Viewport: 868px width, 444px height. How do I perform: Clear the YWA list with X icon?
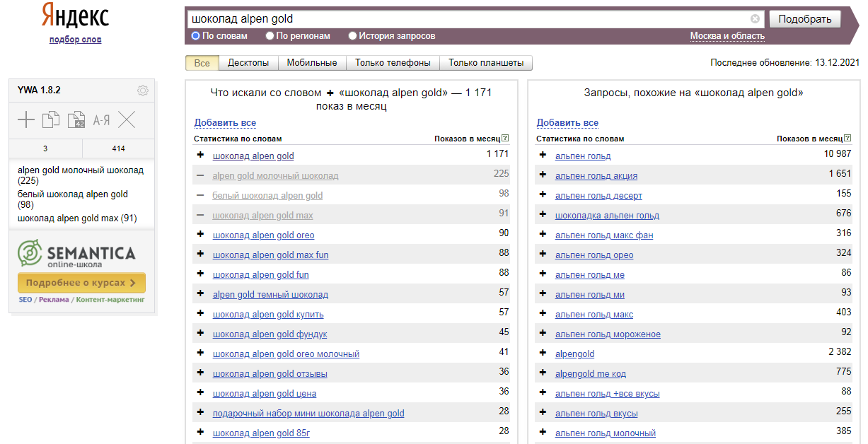[127, 119]
